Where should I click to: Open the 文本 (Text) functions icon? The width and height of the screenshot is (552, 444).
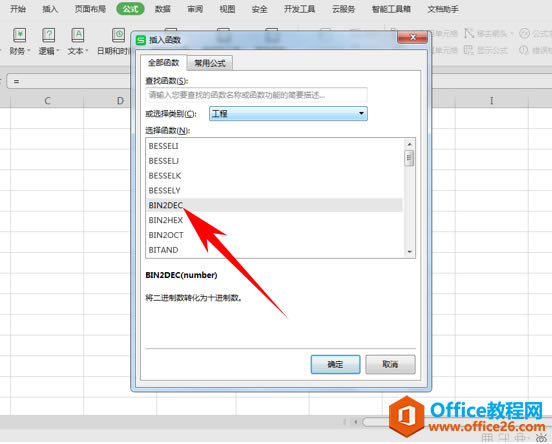click(77, 42)
